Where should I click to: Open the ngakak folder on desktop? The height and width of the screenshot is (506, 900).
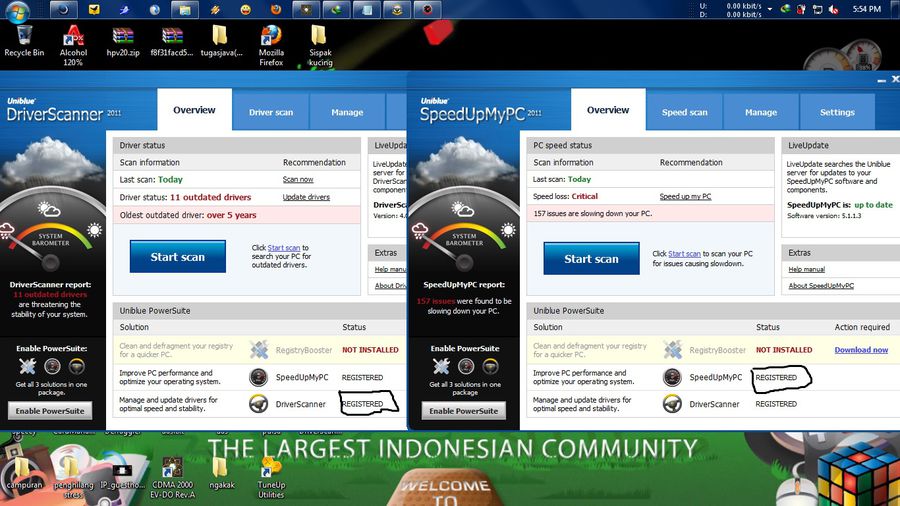222,474
